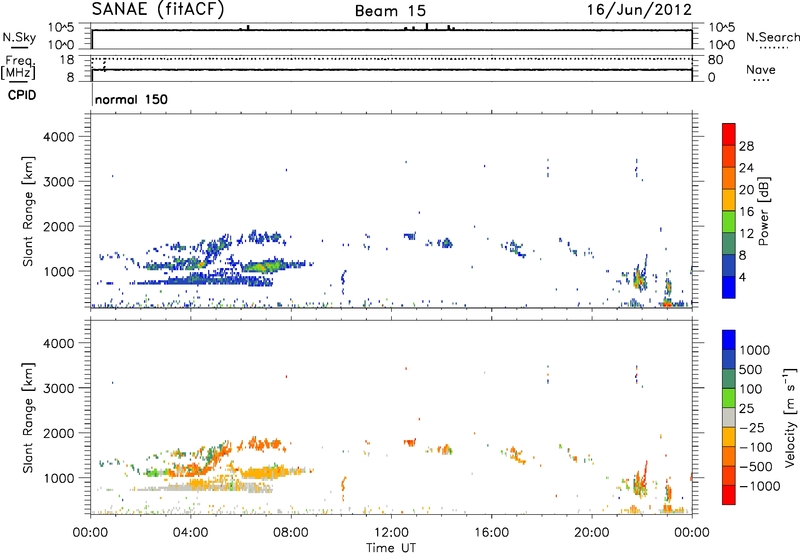The width and height of the screenshot is (800, 554).
Task: Click the 1000 tick in velocity panel axis
Action: (x=59, y=478)
